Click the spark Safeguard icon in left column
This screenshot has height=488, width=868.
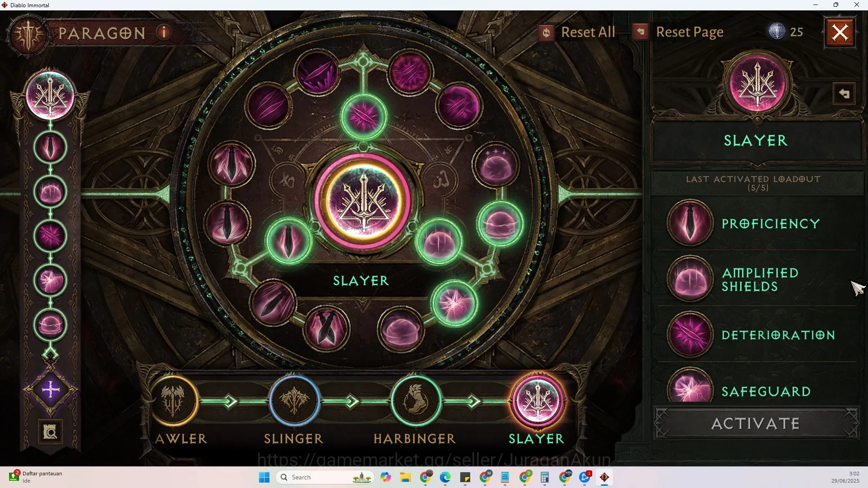[x=50, y=280]
